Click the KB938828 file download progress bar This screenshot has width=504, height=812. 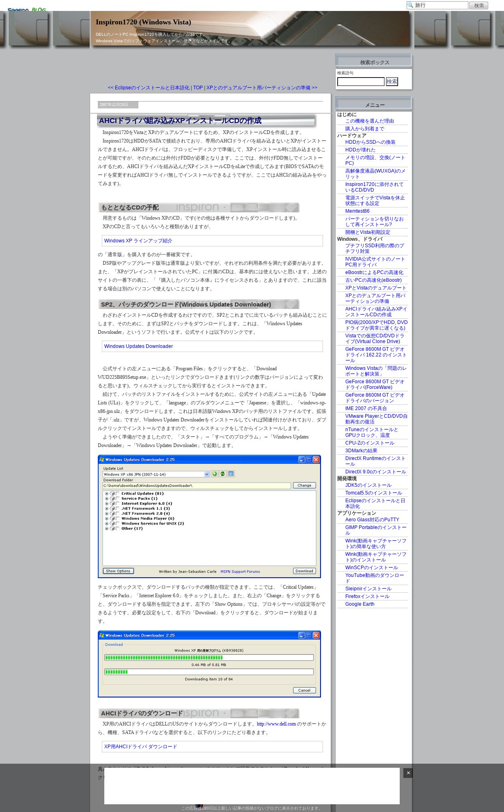pos(209,657)
